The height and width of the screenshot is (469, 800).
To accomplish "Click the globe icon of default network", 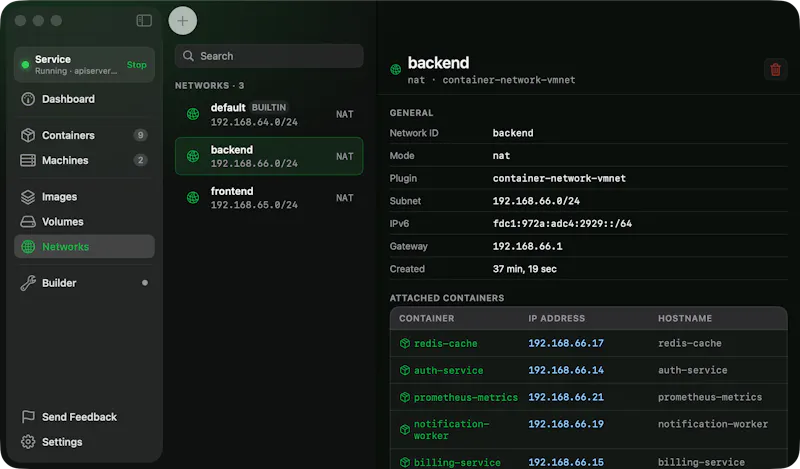I will click(x=193, y=114).
